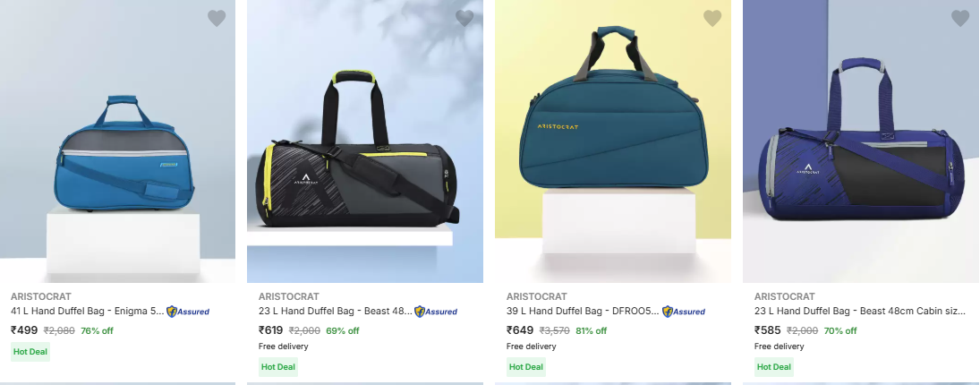Screen dimensions: 980x385
Task: Click Hot Deal tag under ₹585 bag
Action: [774, 367]
